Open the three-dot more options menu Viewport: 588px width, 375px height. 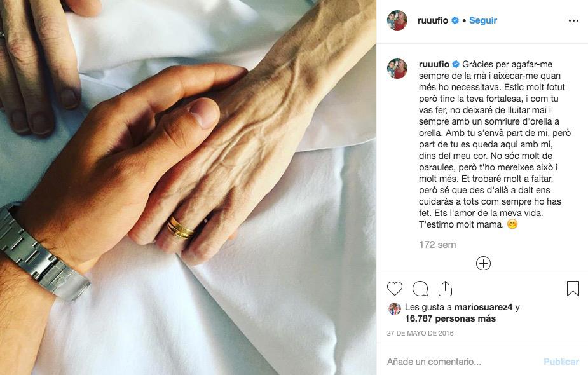[573, 20]
